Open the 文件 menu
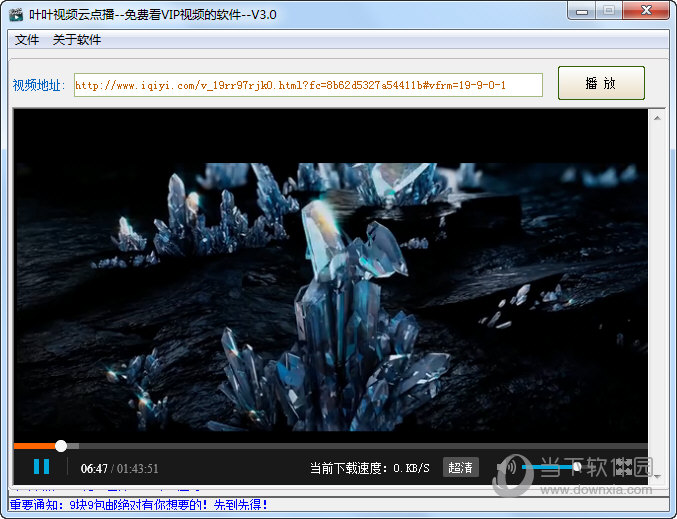Screen dimensions: 677x519 (x=27, y=40)
